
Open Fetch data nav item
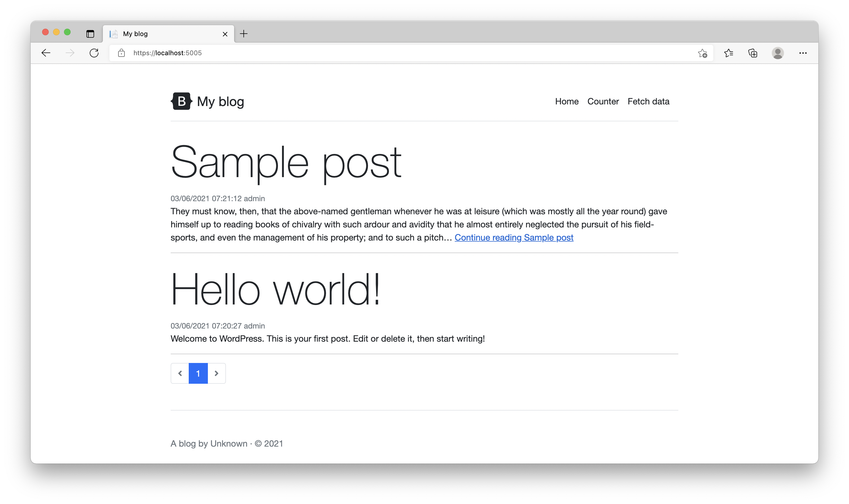(x=648, y=101)
